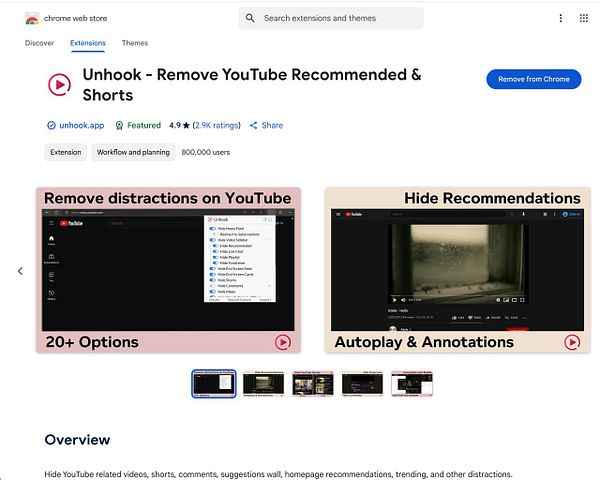
Task: Select the fourth carousel thumbnail
Action: click(x=362, y=384)
